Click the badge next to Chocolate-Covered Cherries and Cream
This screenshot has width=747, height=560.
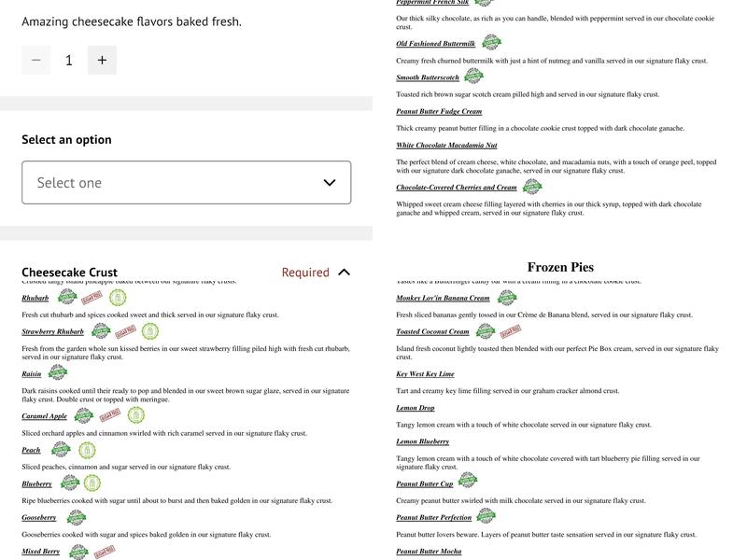[x=532, y=186]
